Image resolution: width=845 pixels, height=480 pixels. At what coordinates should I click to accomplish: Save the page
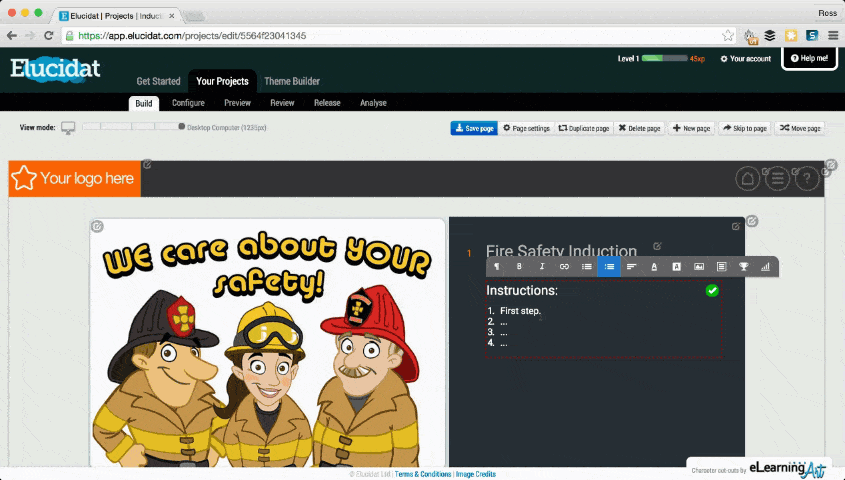click(x=474, y=128)
